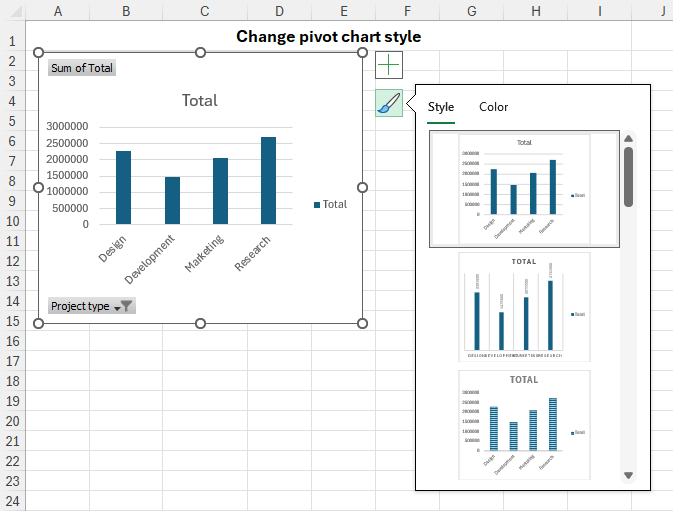Switch to the Style tab
673x511 pixels.
pyautogui.click(x=441, y=107)
